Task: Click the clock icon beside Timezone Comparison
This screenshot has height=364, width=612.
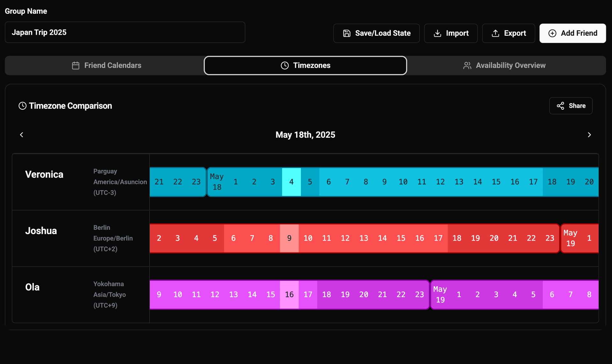Action: [22, 106]
